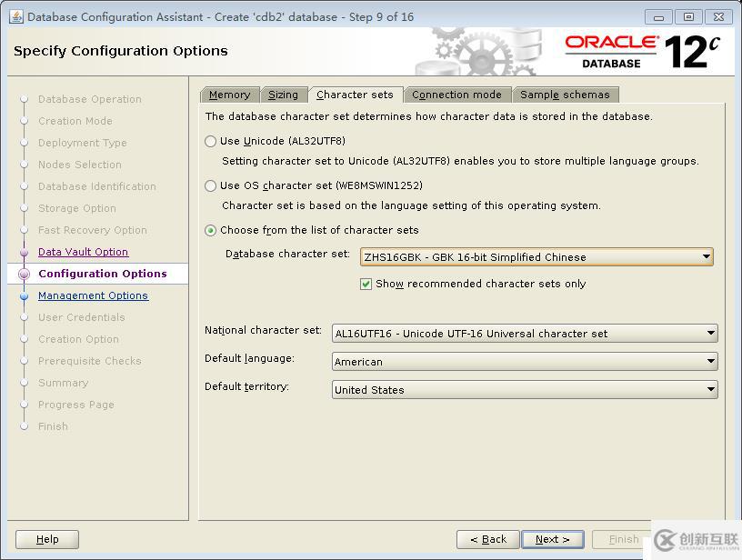Click the User Credentials step label

coord(82,317)
